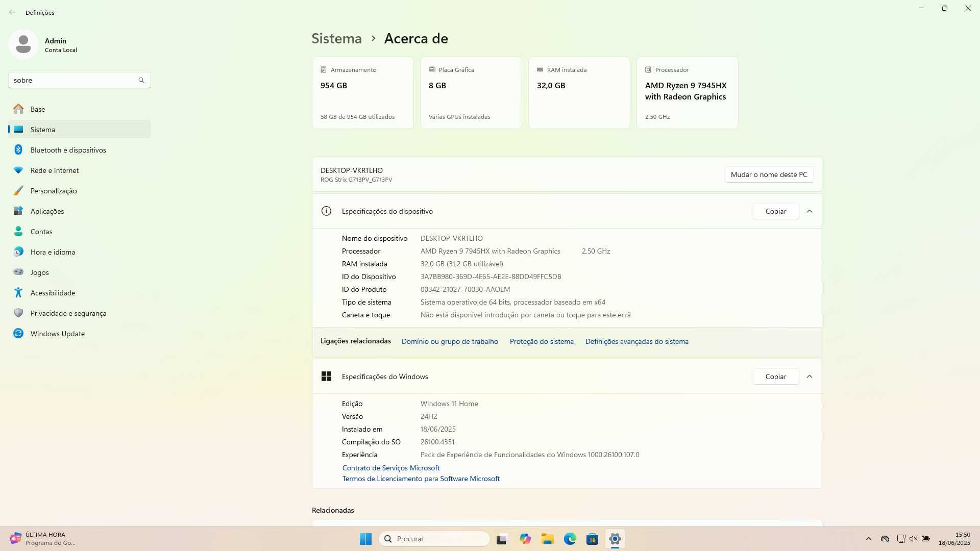Click the Windows Update refresh icon
Image resolution: width=980 pixels, height=551 pixels.
click(18, 333)
